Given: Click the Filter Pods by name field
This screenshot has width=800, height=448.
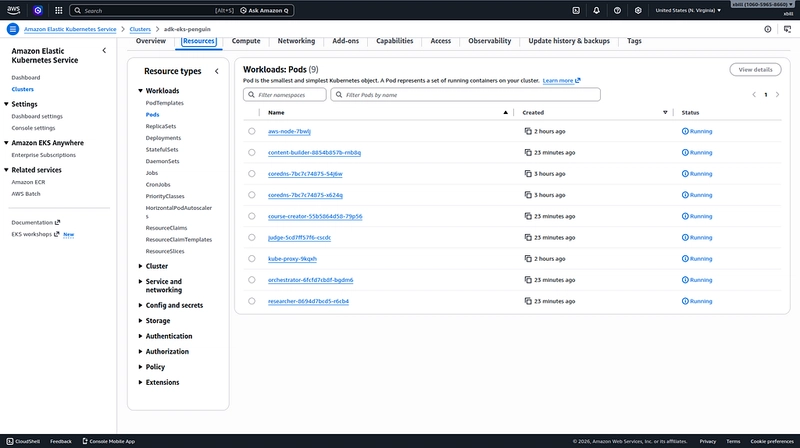Looking at the screenshot, I should click(465, 94).
